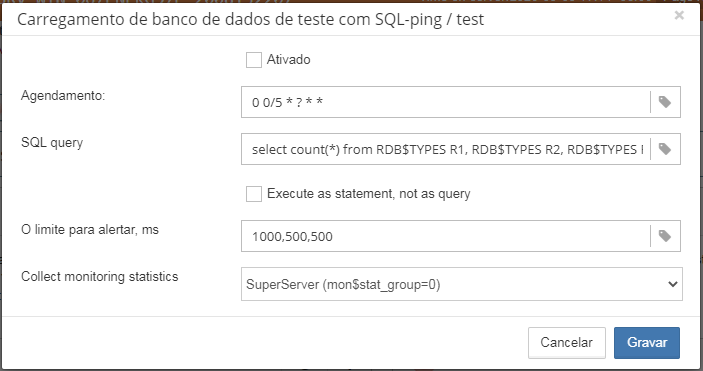Screen dimensions: 703x371
Task: Close the SQL-ping dialog with the X icon
Action: tap(679, 15)
